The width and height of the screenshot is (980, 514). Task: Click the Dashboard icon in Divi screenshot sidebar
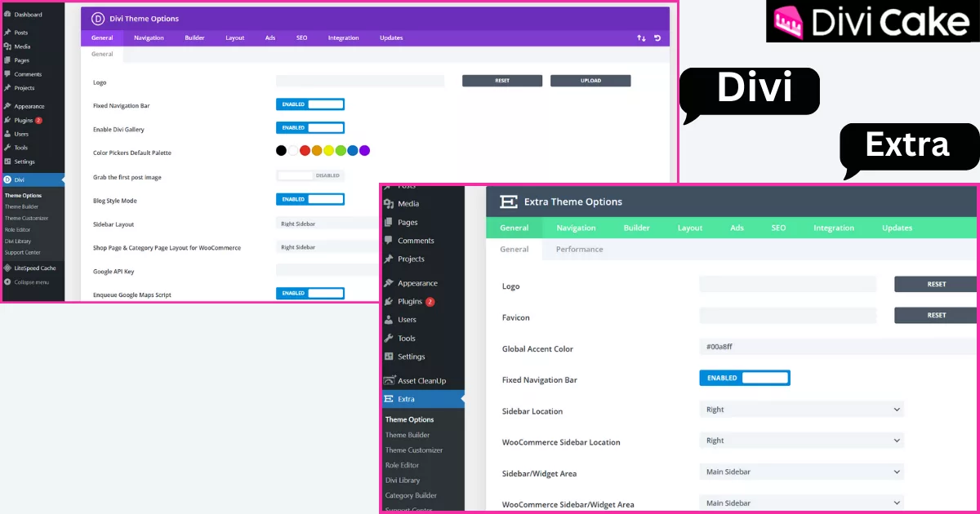(x=7, y=15)
